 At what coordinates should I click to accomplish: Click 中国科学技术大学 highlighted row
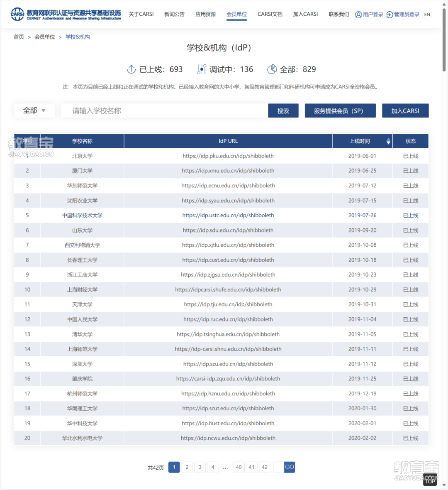pyautogui.click(x=221, y=216)
